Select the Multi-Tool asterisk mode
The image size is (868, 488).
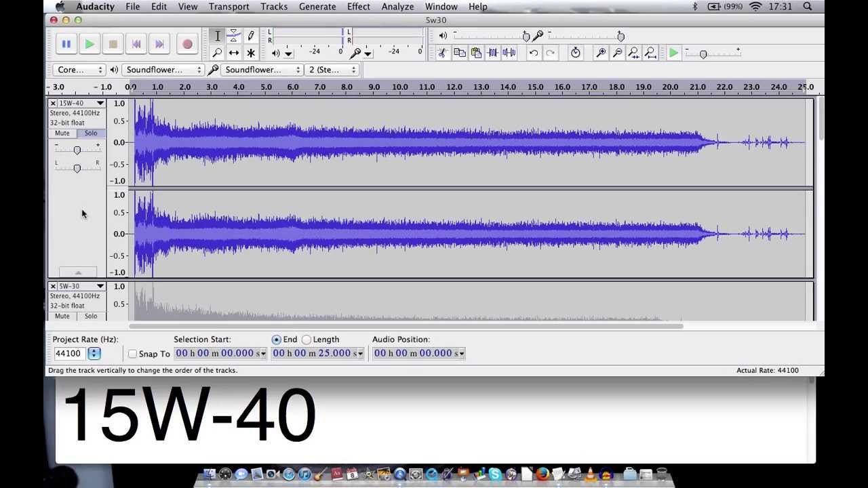tap(250, 53)
